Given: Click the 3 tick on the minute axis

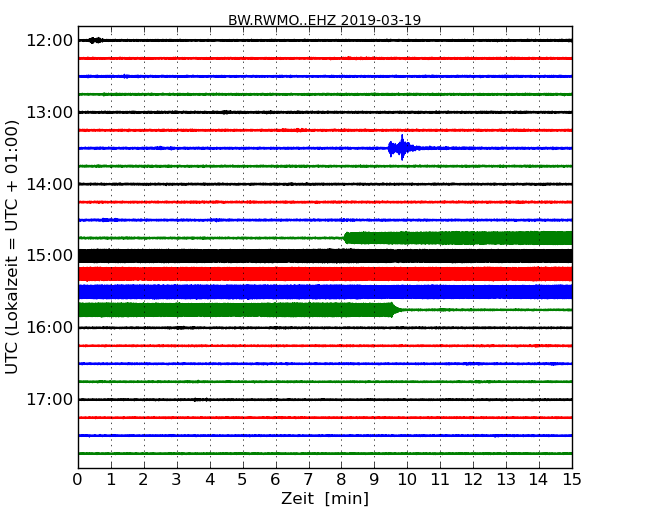Looking at the screenshot, I should (177, 480).
